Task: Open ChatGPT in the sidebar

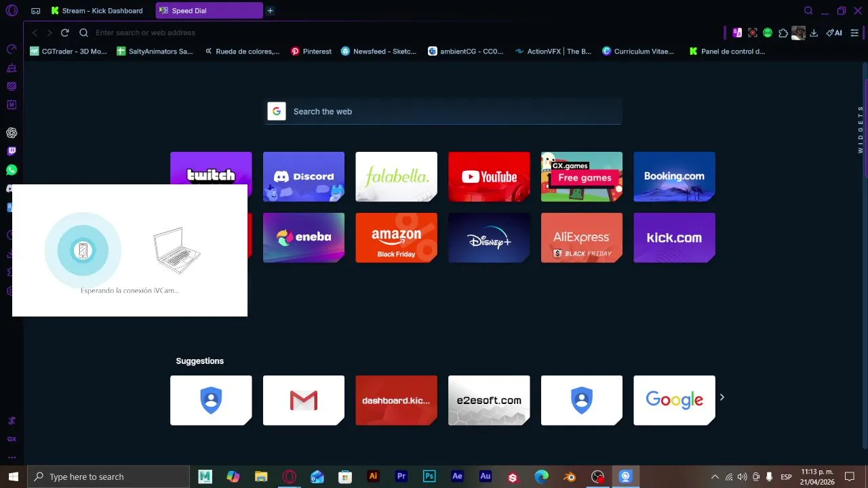Action: pos(12,133)
